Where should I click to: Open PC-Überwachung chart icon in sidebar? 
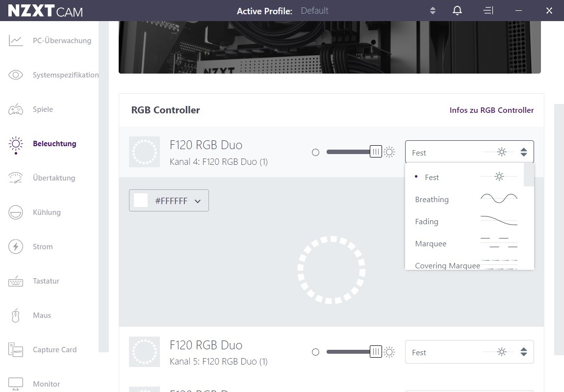pos(16,41)
